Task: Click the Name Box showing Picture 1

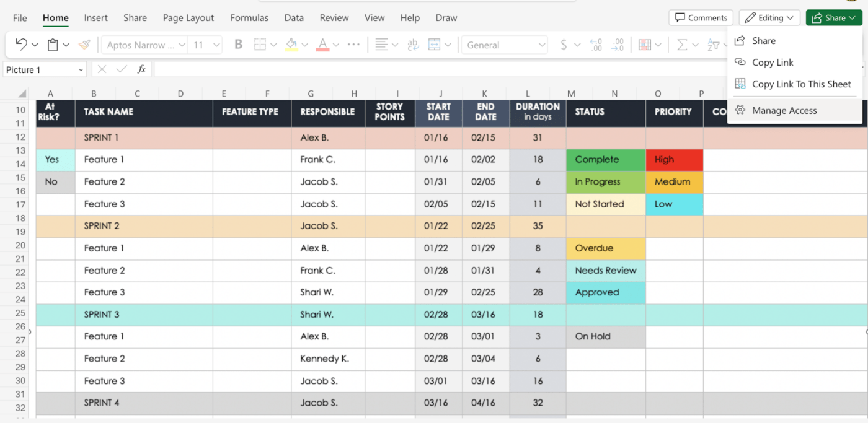Action: coord(45,70)
